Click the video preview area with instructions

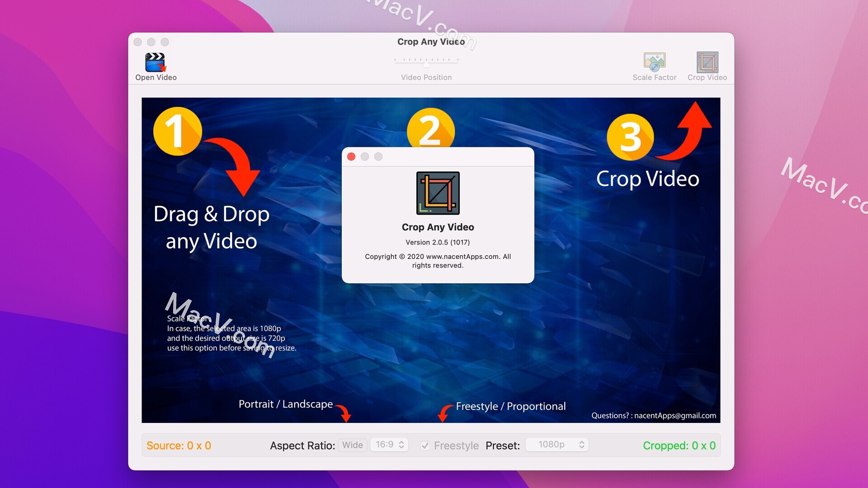click(x=431, y=260)
